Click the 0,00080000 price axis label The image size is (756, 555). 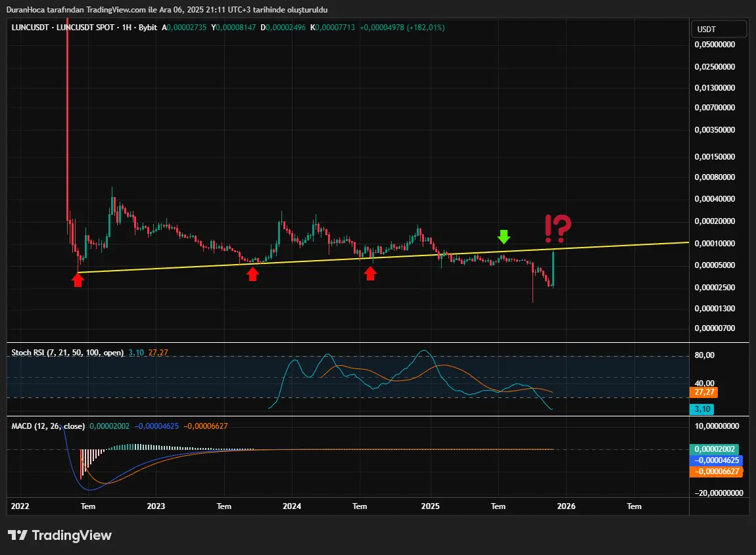pos(715,177)
